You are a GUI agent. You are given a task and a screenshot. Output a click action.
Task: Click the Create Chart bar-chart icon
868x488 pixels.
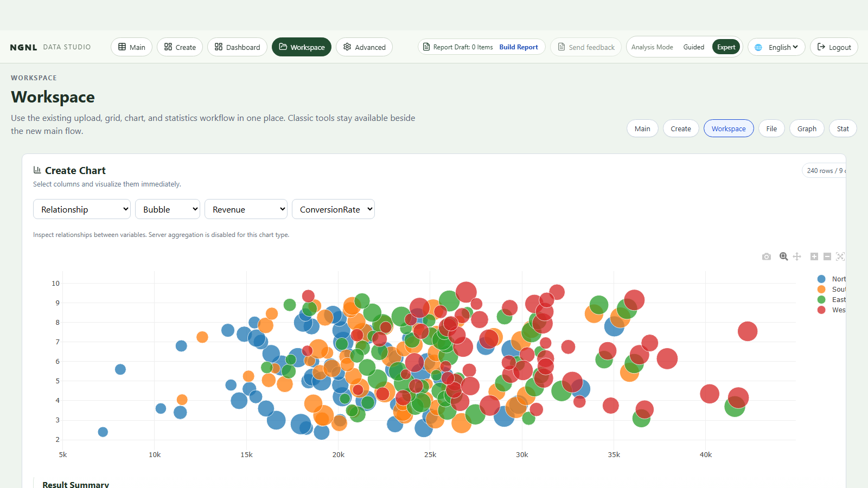coord(37,170)
